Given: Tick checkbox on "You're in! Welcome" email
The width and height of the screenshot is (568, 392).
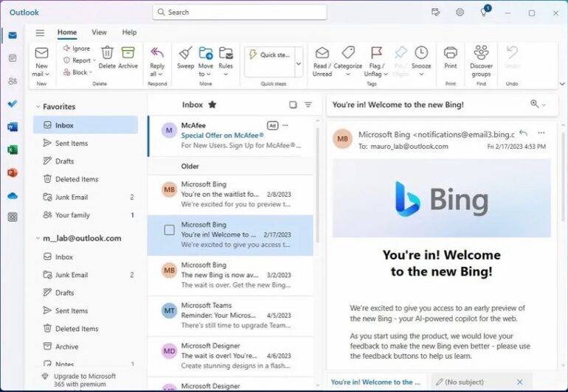Looking at the screenshot, I should [x=169, y=230].
